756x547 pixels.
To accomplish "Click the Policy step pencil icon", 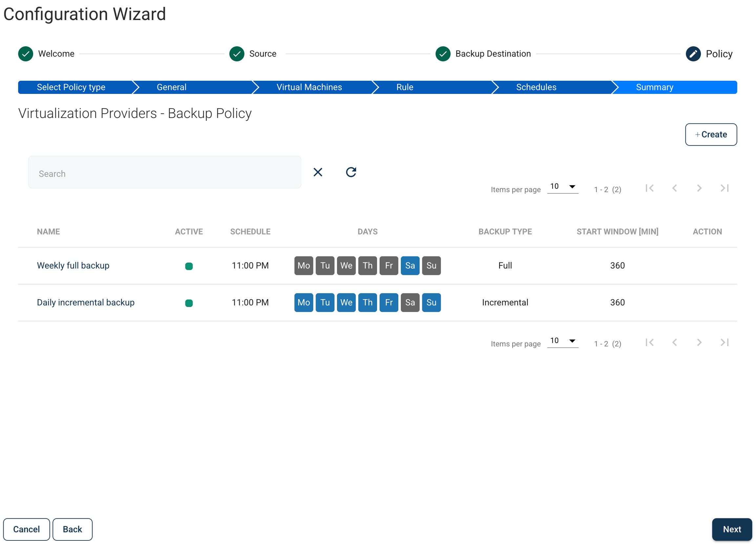I will point(693,54).
